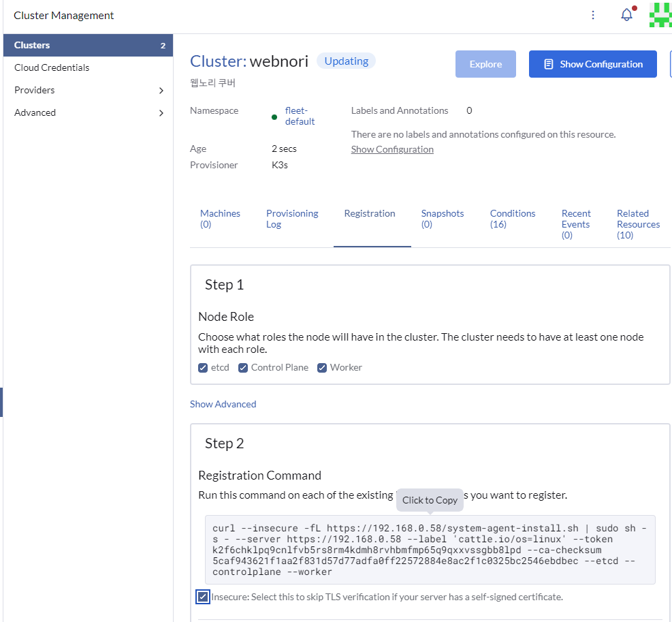Click the Explore button
Viewport: 672px width, 622px height.
point(485,64)
